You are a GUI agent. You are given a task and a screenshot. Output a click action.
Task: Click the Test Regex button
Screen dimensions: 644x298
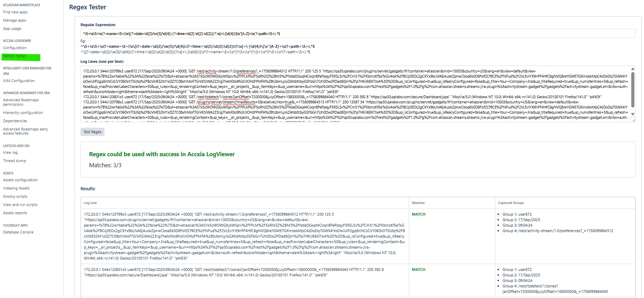pos(92,132)
